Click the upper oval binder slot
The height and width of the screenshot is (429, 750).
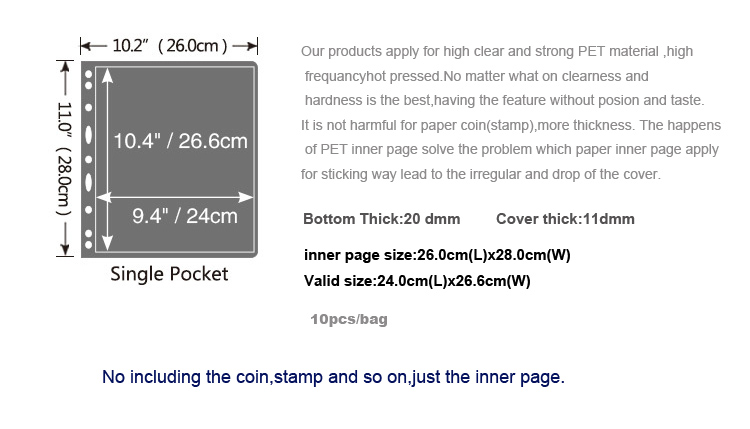coord(88,134)
